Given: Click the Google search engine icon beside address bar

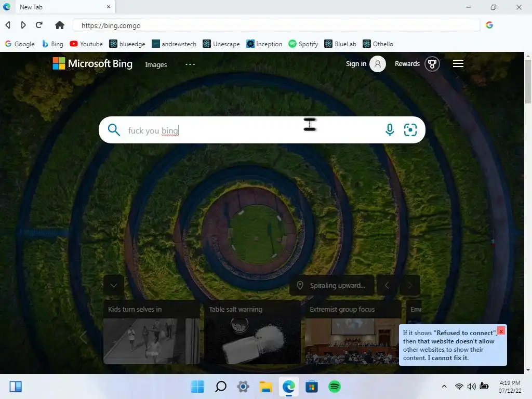Looking at the screenshot, I should coord(489,25).
